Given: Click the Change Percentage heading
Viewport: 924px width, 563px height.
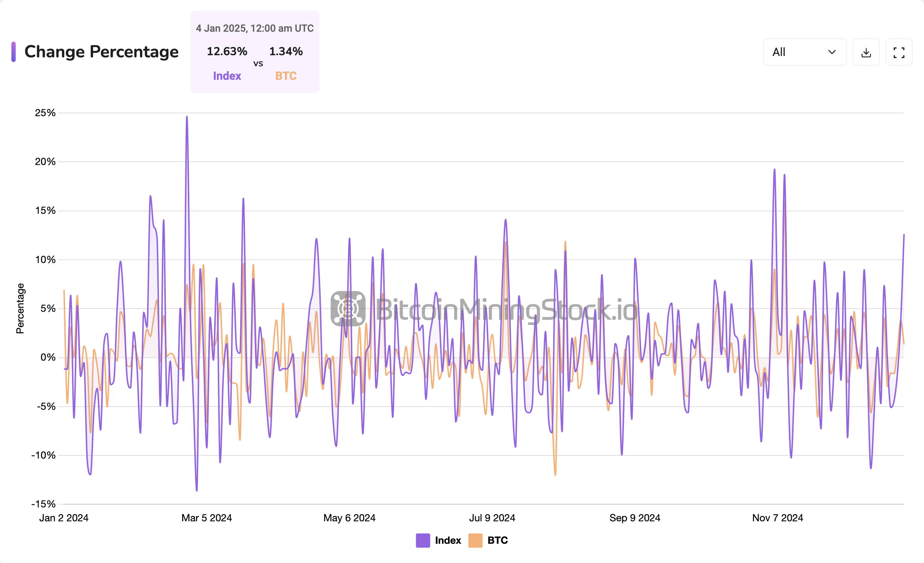Looking at the screenshot, I should (x=101, y=52).
